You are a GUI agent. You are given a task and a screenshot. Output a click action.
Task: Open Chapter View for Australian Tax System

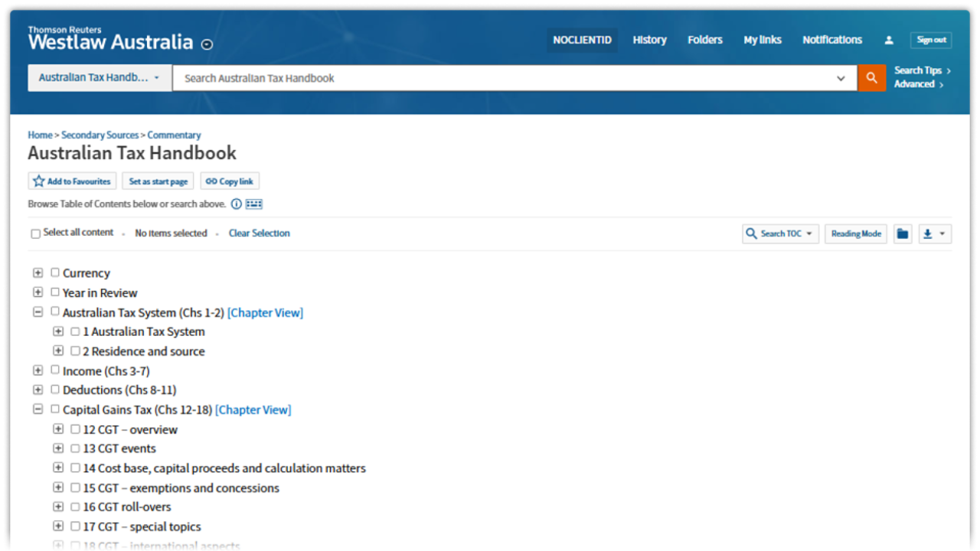pyautogui.click(x=265, y=312)
